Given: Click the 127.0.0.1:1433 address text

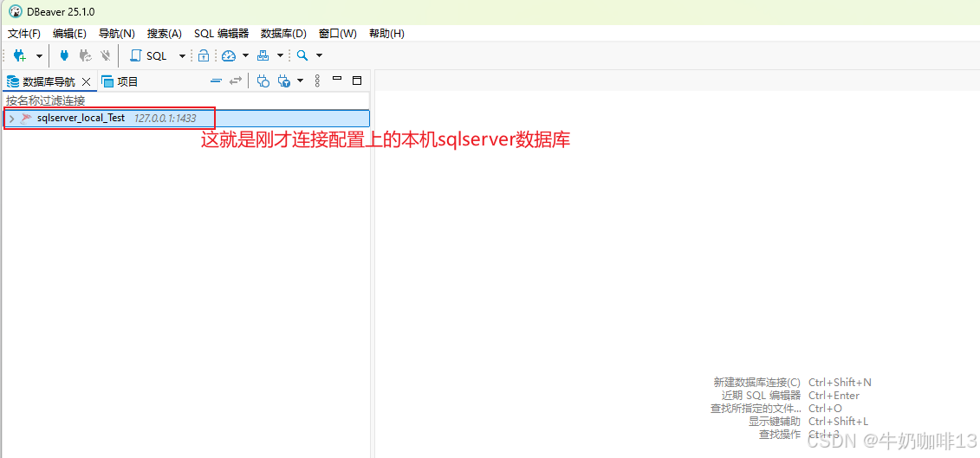Looking at the screenshot, I should pos(165,118).
